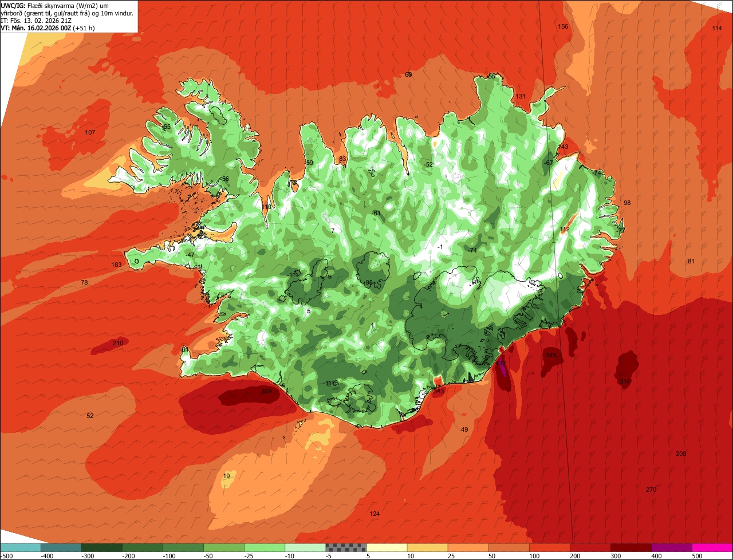Click the value 60 north of Iceland
The height and width of the screenshot is (560, 733).
(408, 75)
